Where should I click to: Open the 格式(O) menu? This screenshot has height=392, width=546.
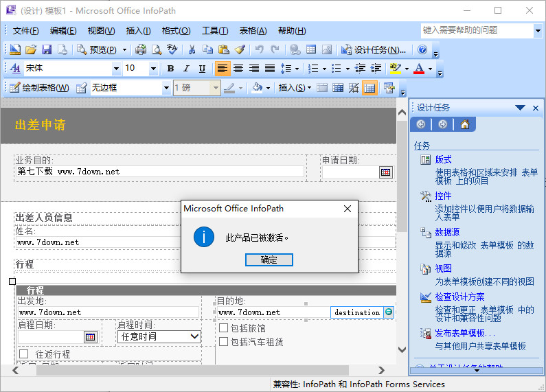click(x=176, y=31)
